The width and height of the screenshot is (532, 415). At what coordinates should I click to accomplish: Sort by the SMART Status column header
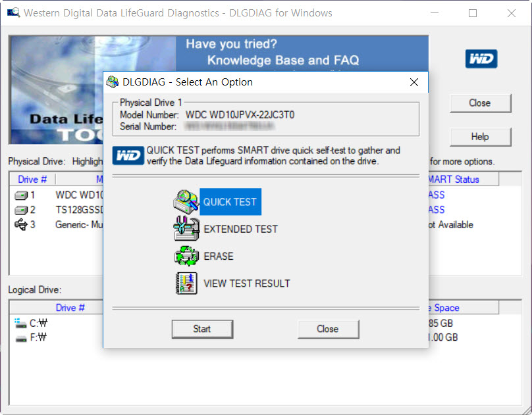(464, 179)
